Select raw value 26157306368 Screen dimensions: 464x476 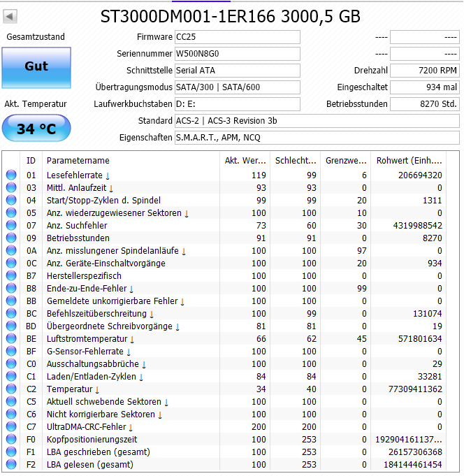pyautogui.click(x=415, y=452)
